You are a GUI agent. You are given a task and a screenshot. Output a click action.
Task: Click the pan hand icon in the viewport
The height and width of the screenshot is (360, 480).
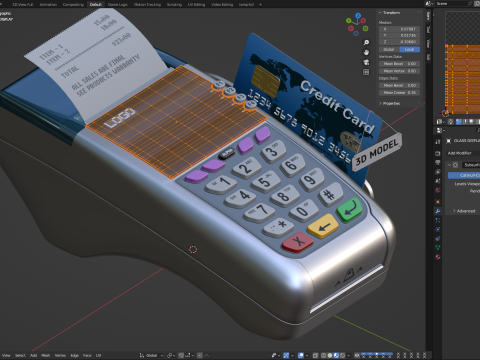tap(366, 52)
